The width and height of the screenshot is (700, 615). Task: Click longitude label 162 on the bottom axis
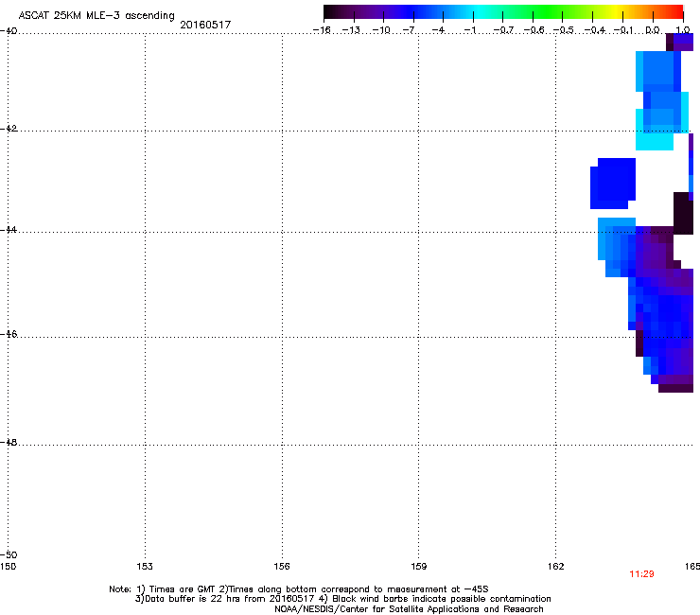click(x=556, y=567)
